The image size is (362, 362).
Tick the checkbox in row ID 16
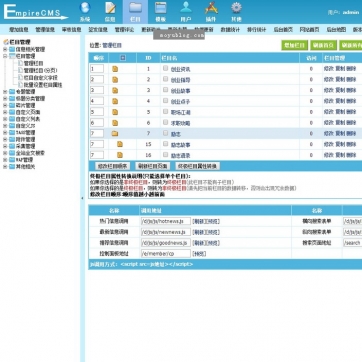coord(165,154)
